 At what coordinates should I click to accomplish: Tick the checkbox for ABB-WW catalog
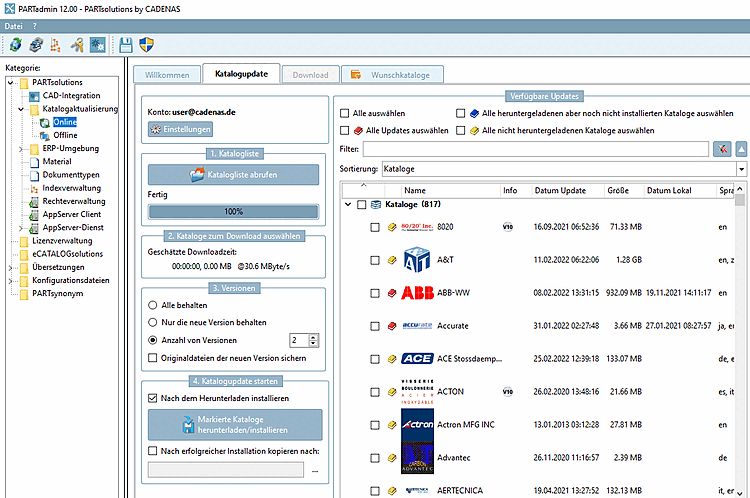tap(375, 293)
